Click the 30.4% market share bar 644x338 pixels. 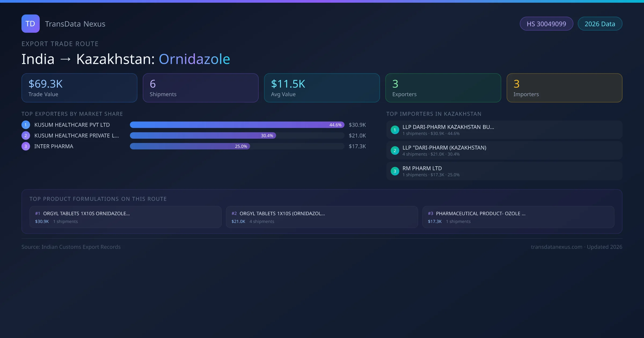tap(203, 135)
